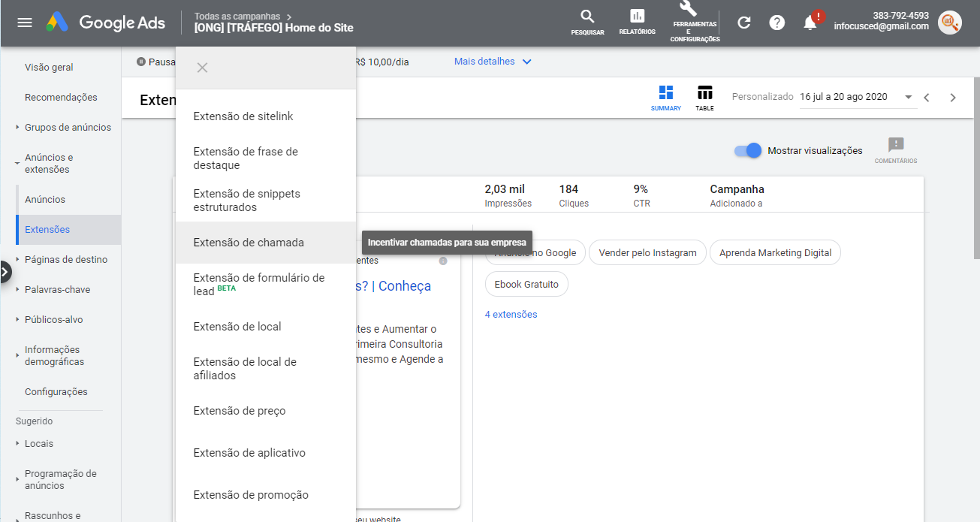This screenshot has width=980, height=522.
Task: Select Extensão de promoção
Action: click(x=266, y=495)
